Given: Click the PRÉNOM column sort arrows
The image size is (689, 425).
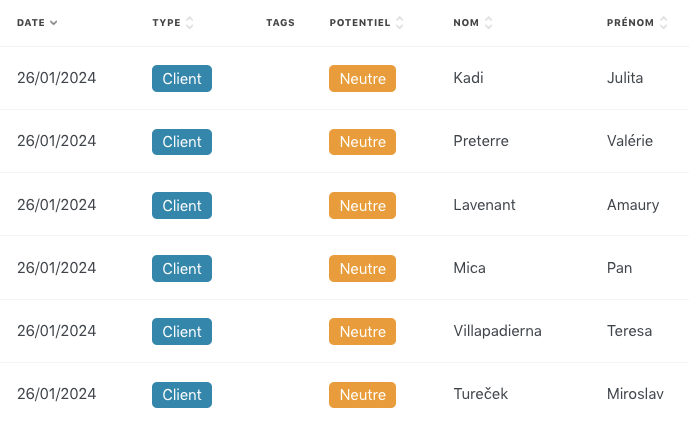Looking at the screenshot, I should click(x=664, y=22).
